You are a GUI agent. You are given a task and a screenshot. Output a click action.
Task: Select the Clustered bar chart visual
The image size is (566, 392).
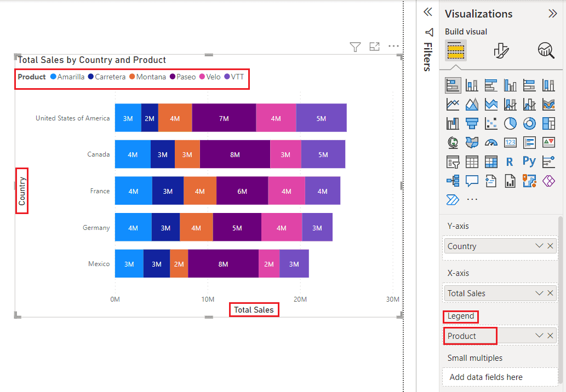tap(491, 85)
